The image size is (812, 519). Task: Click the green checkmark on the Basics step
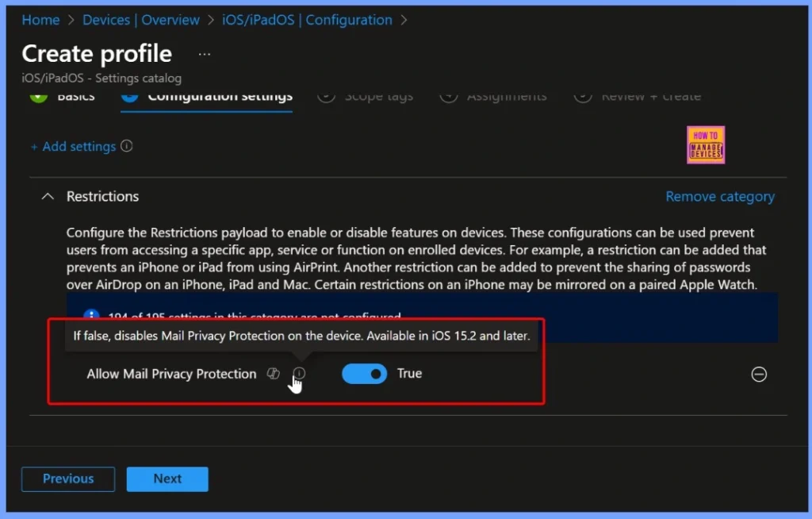39,94
